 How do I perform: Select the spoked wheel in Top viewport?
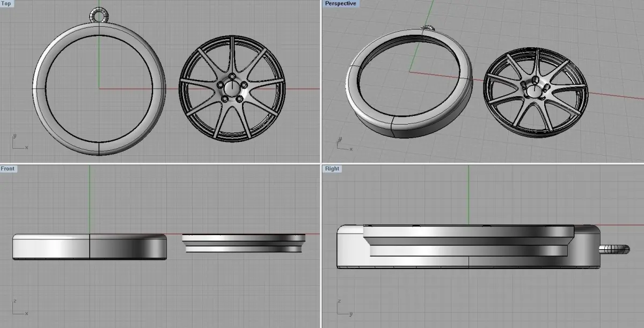[x=232, y=90]
